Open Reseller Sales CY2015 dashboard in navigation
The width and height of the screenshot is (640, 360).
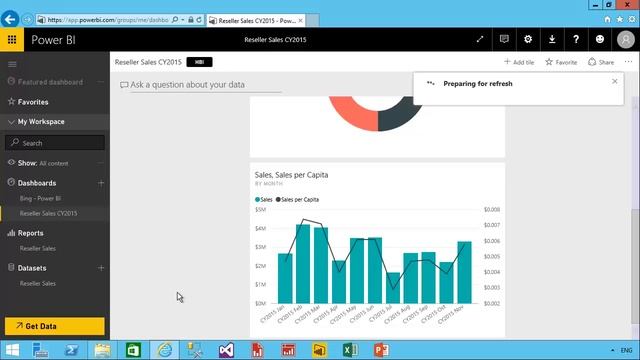pos(48,213)
